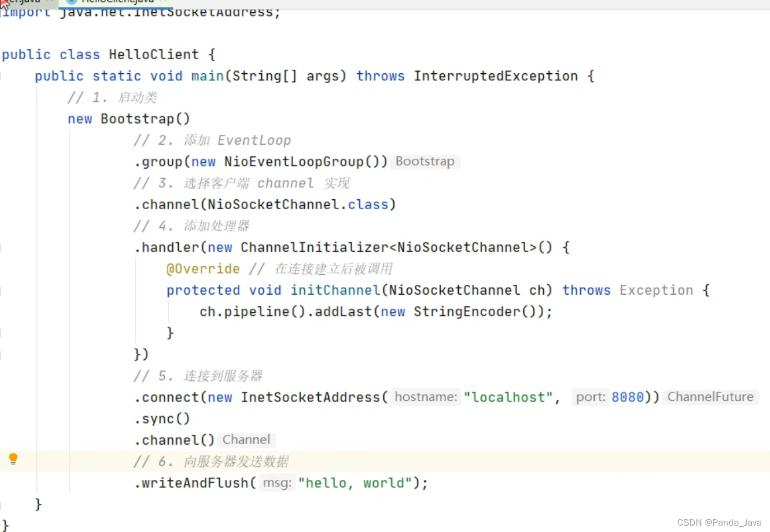Image resolution: width=770 pixels, height=532 pixels.
Task: Click the .handler method call
Action: click(166, 247)
